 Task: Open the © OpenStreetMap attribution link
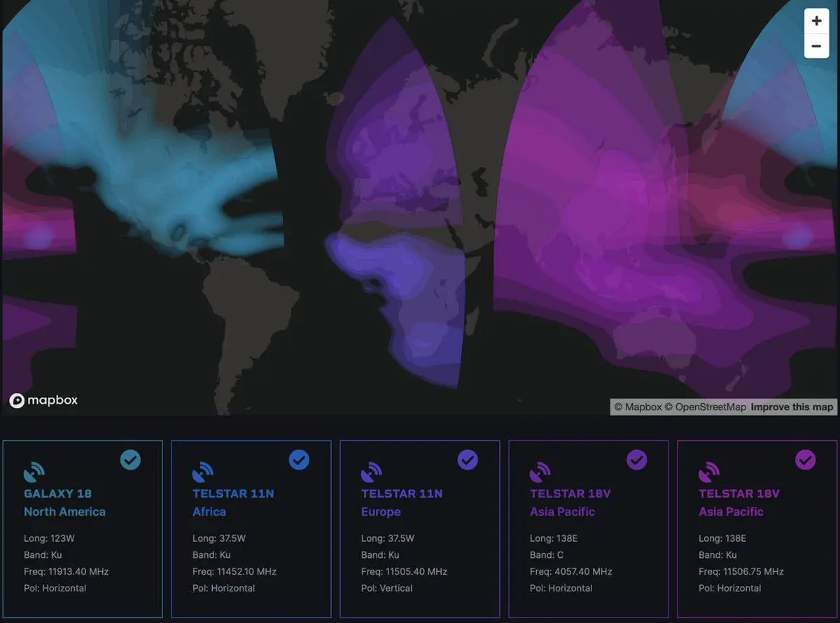click(705, 407)
